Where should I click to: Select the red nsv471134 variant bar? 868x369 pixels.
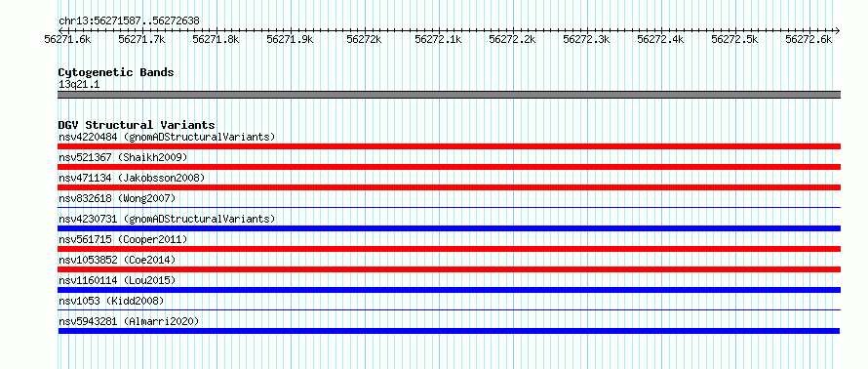[449, 187]
